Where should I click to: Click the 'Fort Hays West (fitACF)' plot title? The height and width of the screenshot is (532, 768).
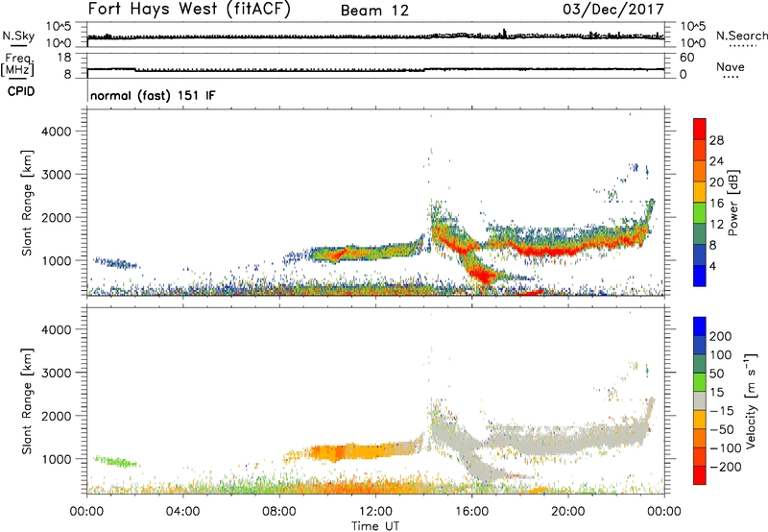[x=189, y=10]
